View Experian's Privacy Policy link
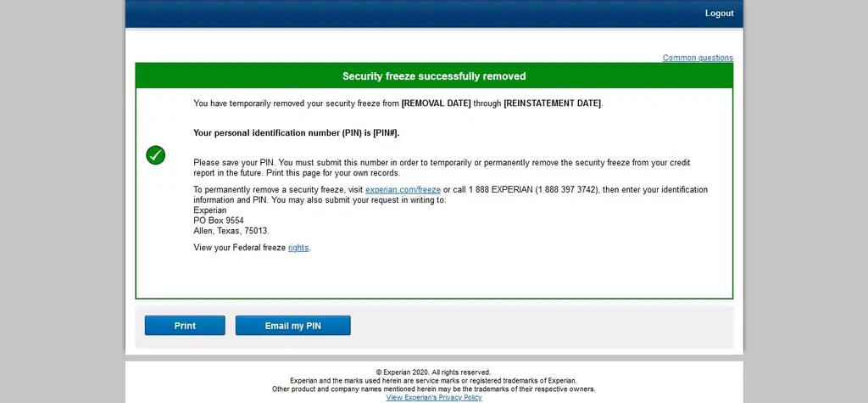The height and width of the screenshot is (403, 868). pos(434,397)
